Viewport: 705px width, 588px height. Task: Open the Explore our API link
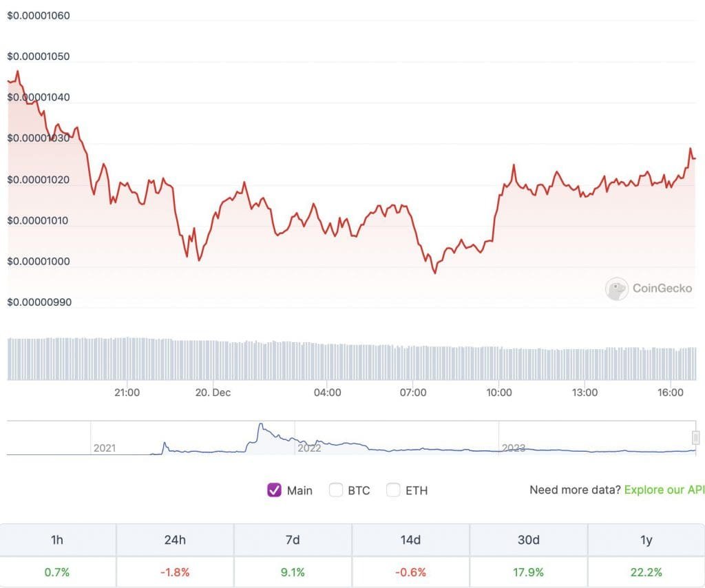click(666, 490)
